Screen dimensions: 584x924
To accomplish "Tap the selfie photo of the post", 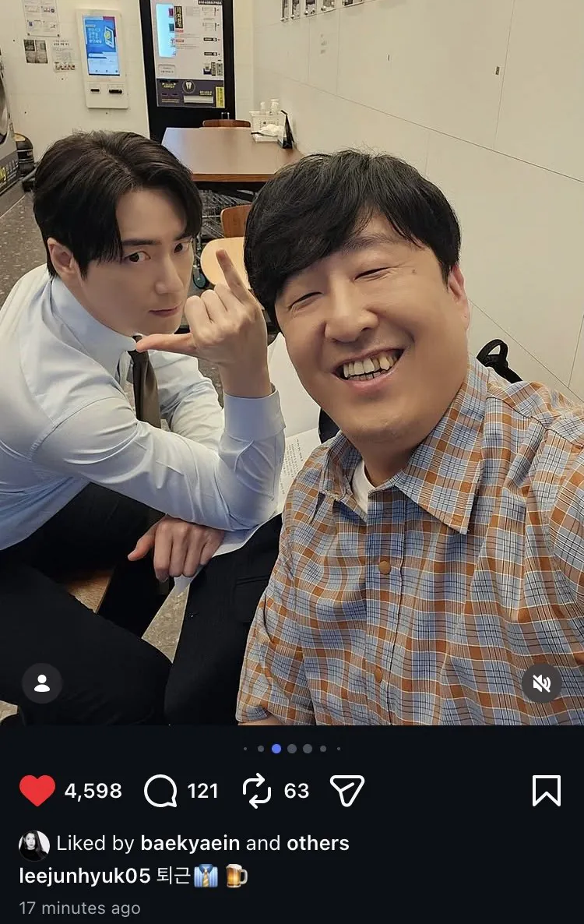I will point(292,362).
